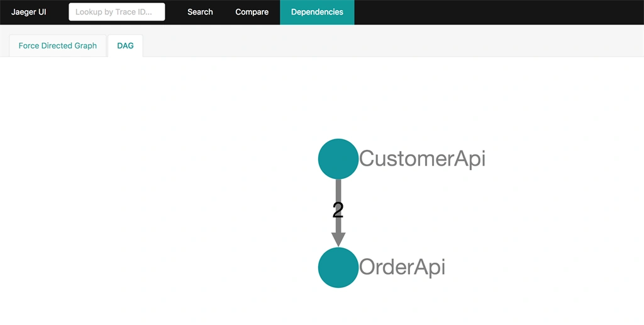
Task: Click the edge count label 2
Action: pyautogui.click(x=338, y=210)
